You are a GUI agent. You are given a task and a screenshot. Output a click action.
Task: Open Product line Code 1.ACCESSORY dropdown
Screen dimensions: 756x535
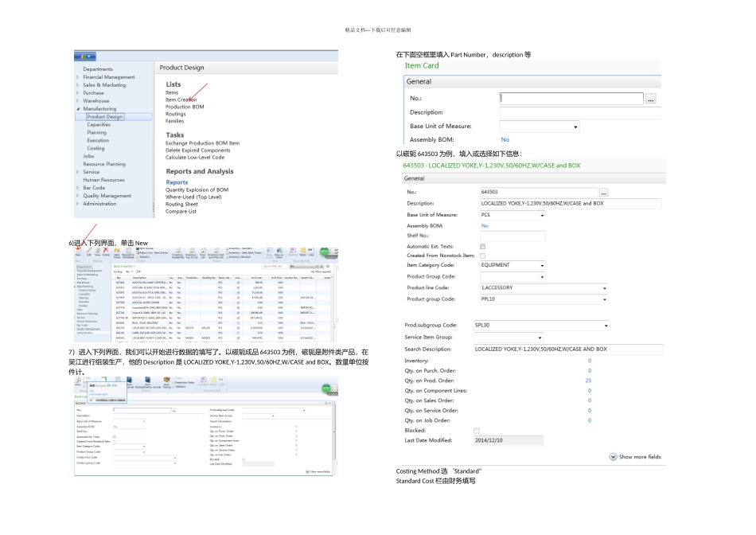click(605, 288)
